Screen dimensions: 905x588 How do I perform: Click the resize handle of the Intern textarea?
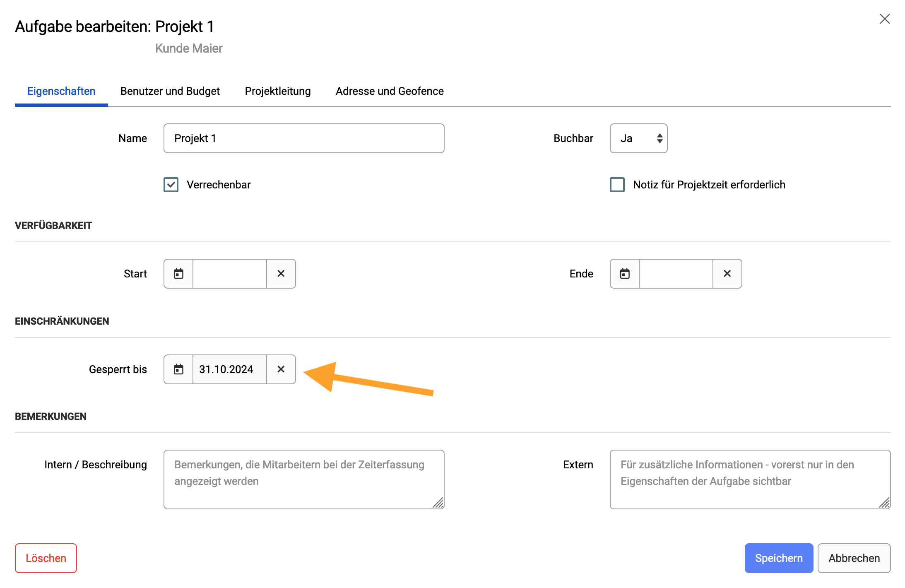438,503
